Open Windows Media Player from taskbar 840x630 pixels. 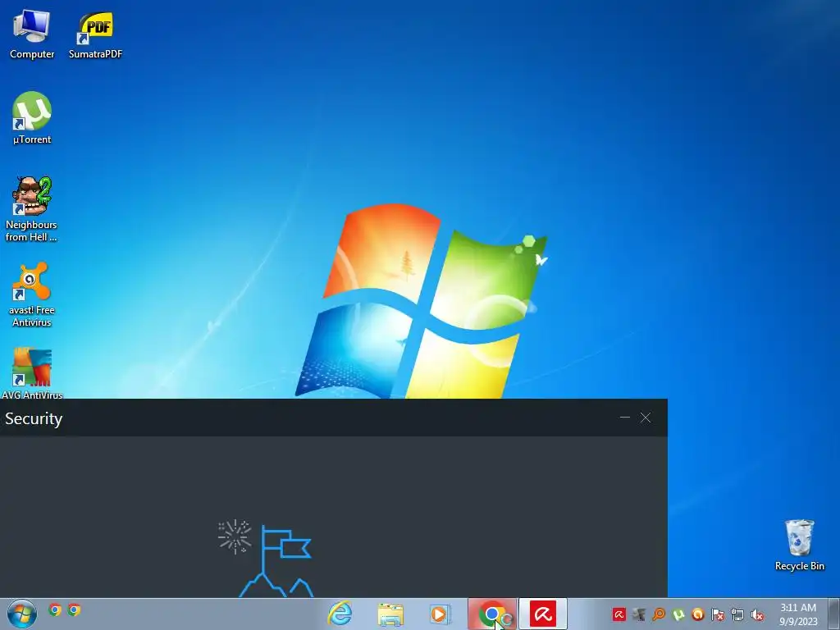[x=440, y=614]
